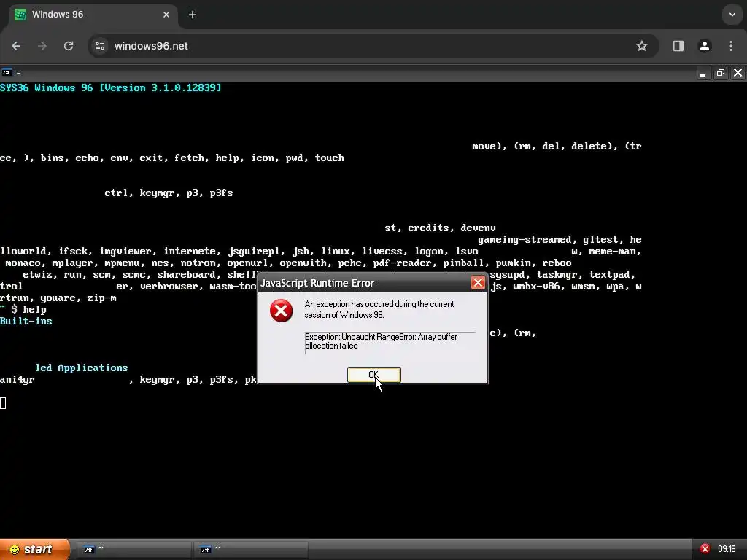Click the exception message text box
The height and width of the screenshot is (560, 747).
(390, 342)
